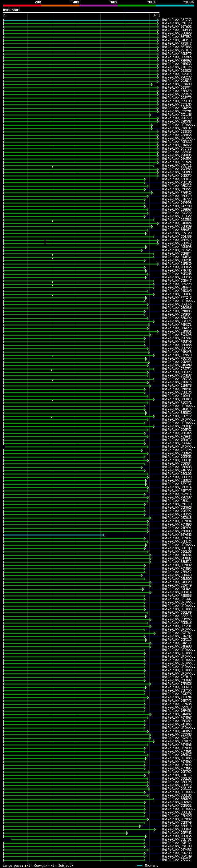Open hit UniRef100_C3Z7J3
The width and height of the screenshot is (197, 868).
177,616
